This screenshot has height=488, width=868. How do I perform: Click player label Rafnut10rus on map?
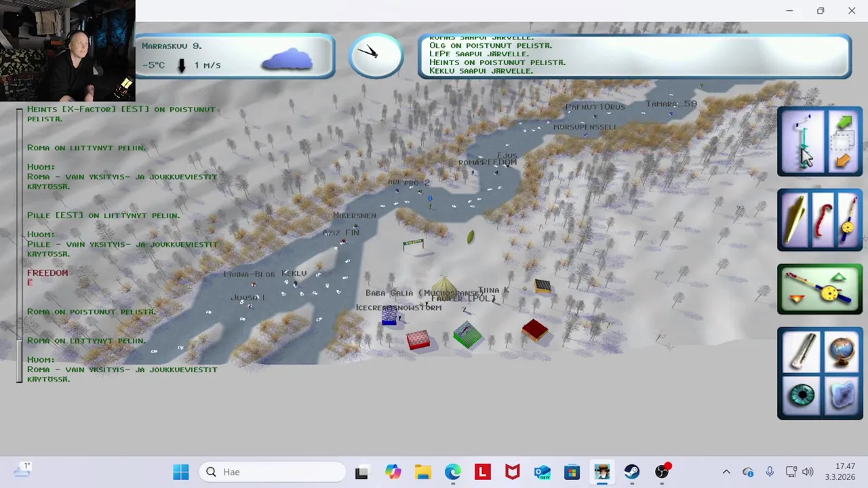pyautogui.click(x=595, y=107)
